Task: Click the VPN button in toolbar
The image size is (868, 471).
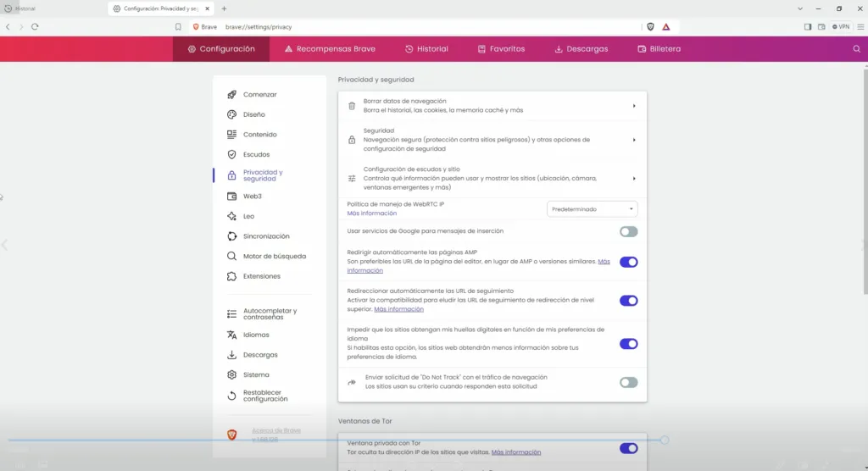Action: pyautogui.click(x=841, y=26)
